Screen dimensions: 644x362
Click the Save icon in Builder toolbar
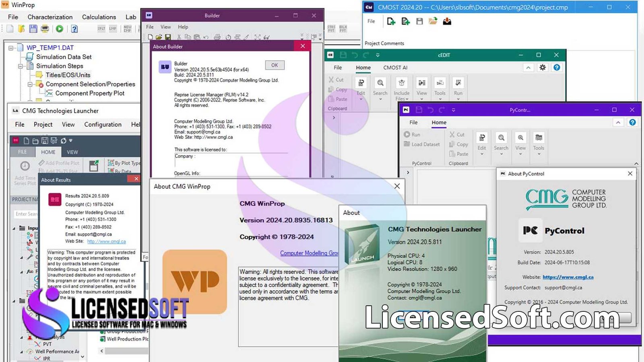pos(168,37)
